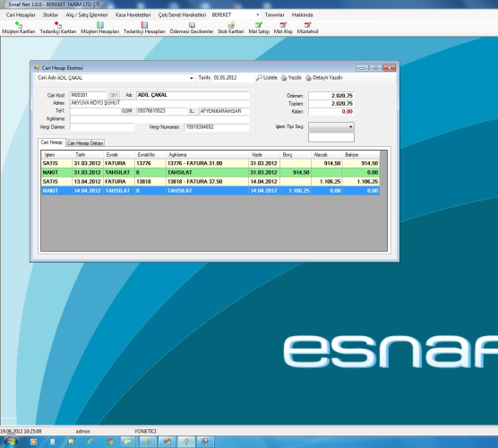Open Çek/Senet Hareketleri menu
This screenshot has width=498, height=448.
pos(182,15)
